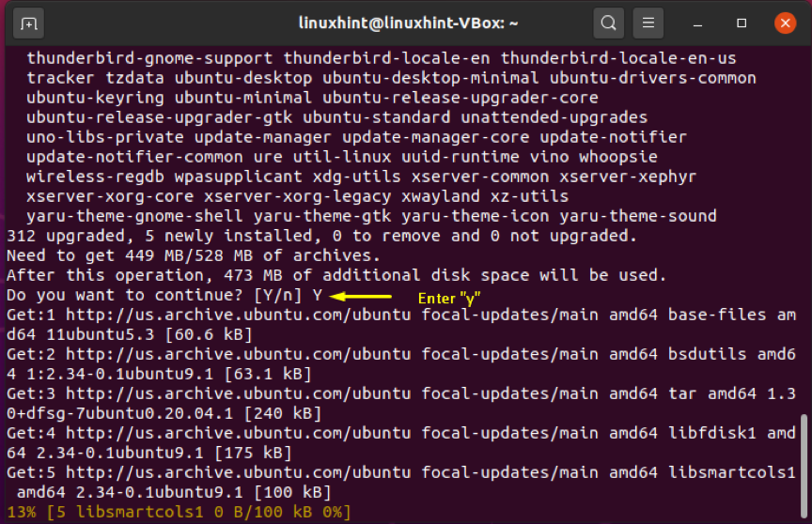Click the '[175 kB]' size value
The image size is (812, 524).
click(x=253, y=453)
